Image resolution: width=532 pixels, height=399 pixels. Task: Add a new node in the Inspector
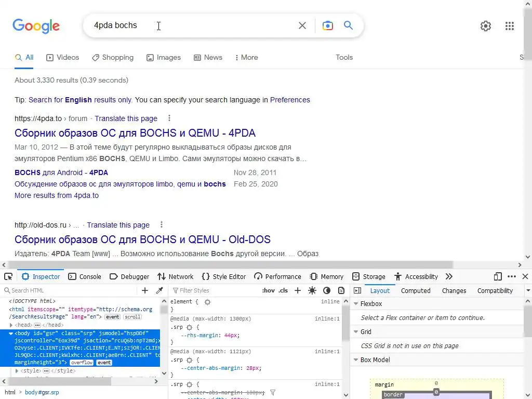pos(145,290)
